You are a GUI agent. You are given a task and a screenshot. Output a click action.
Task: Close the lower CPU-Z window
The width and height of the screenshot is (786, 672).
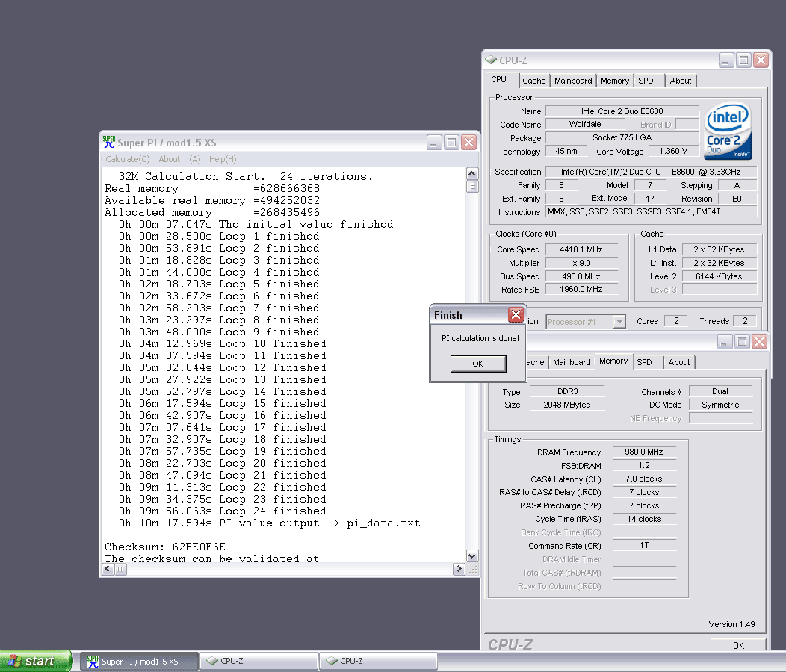pyautogui.click(x=759, y=342)
